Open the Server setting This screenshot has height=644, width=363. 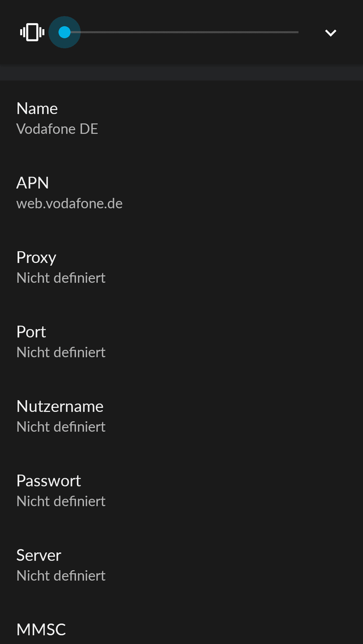(x=181, y=565)
